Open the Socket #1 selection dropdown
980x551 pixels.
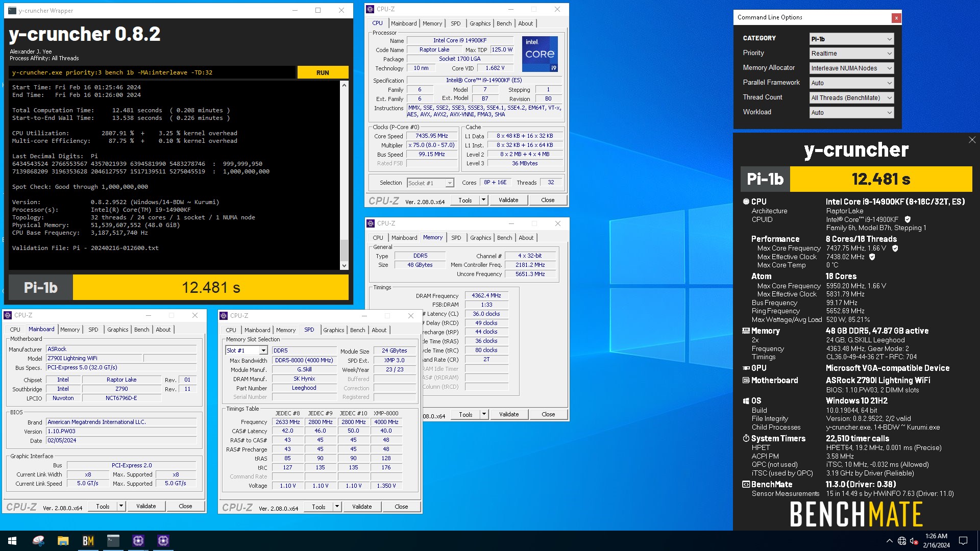pos(430,183)
